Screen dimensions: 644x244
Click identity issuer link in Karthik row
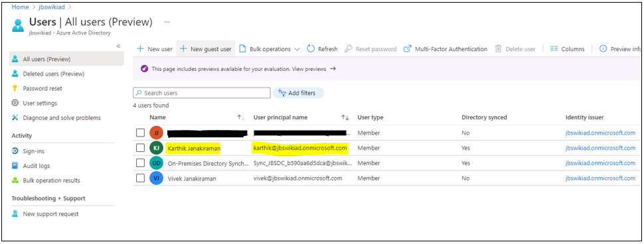600,148
